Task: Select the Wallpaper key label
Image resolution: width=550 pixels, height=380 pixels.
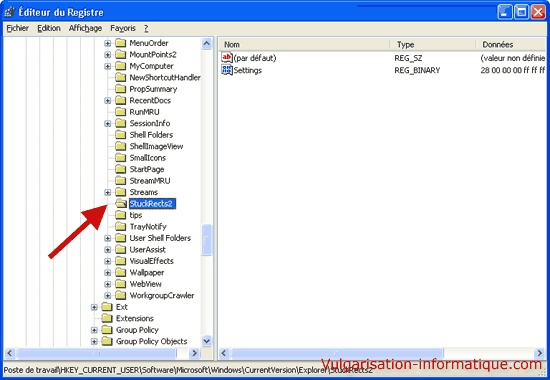Action: click(147, 273)
